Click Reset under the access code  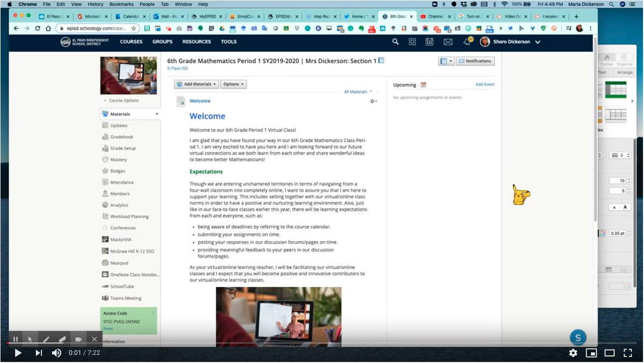[x=108, y=328]
